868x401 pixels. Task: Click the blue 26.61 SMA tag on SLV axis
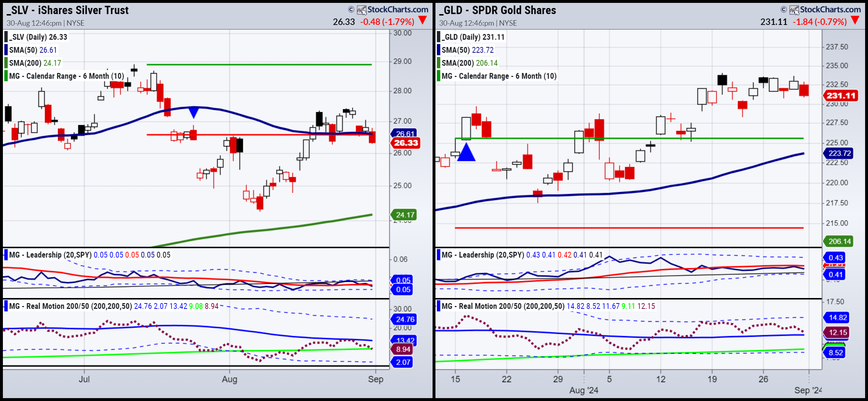404,133
